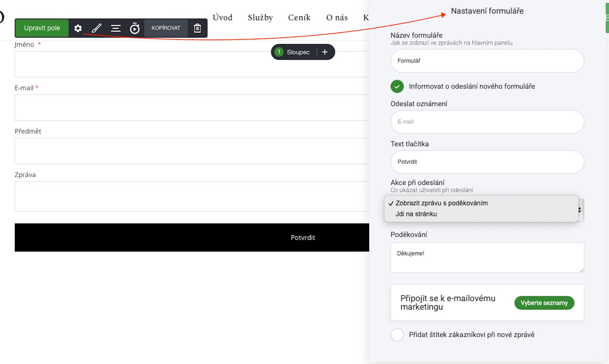Delete form with trash icon

(197, 28)
